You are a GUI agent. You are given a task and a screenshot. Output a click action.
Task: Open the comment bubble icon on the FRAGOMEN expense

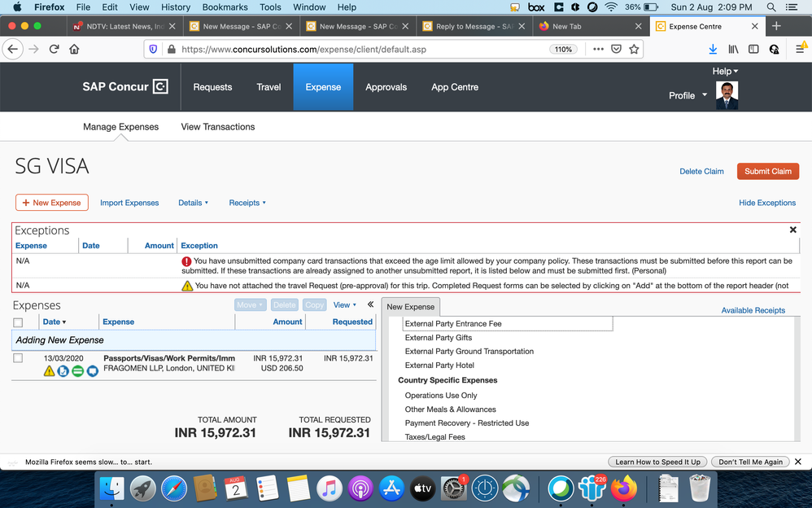pos(92,371)
